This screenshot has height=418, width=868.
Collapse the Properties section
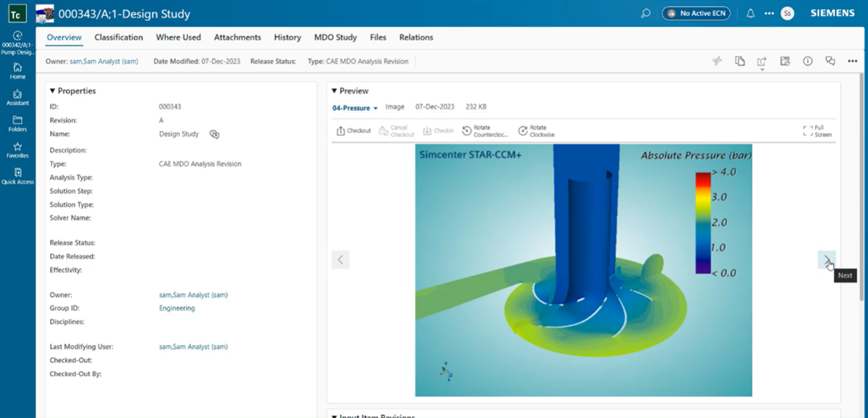(x=53, y=91)
